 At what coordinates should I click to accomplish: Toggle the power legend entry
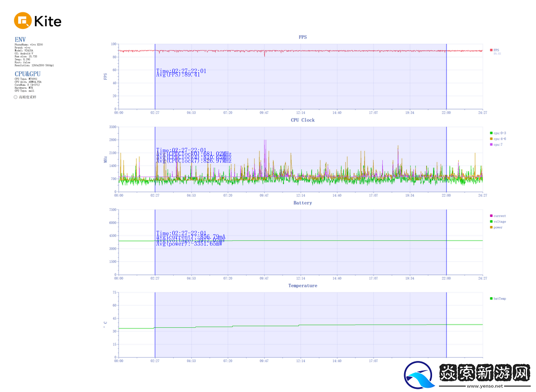[x=491, y=228]
